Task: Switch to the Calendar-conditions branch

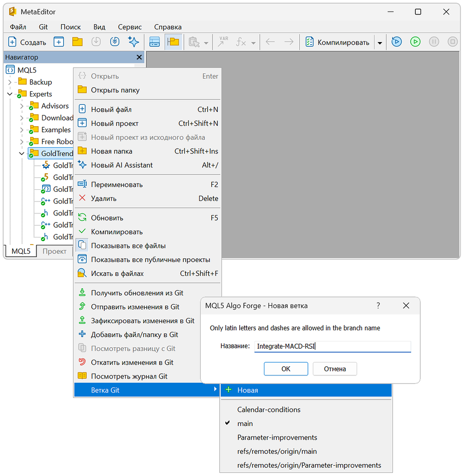Action: [306, 409]
